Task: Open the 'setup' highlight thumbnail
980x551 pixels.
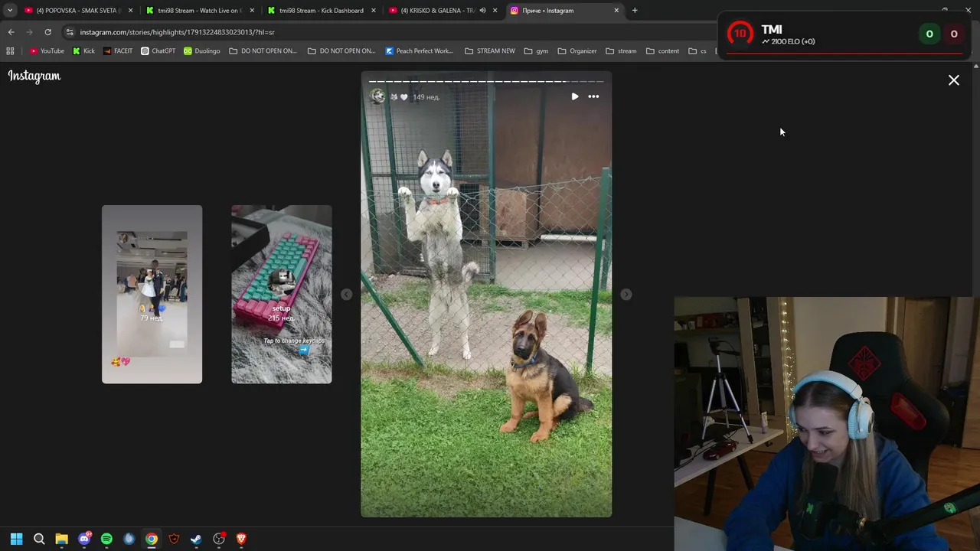Action: pyautogui.click(x=282, y=295)
